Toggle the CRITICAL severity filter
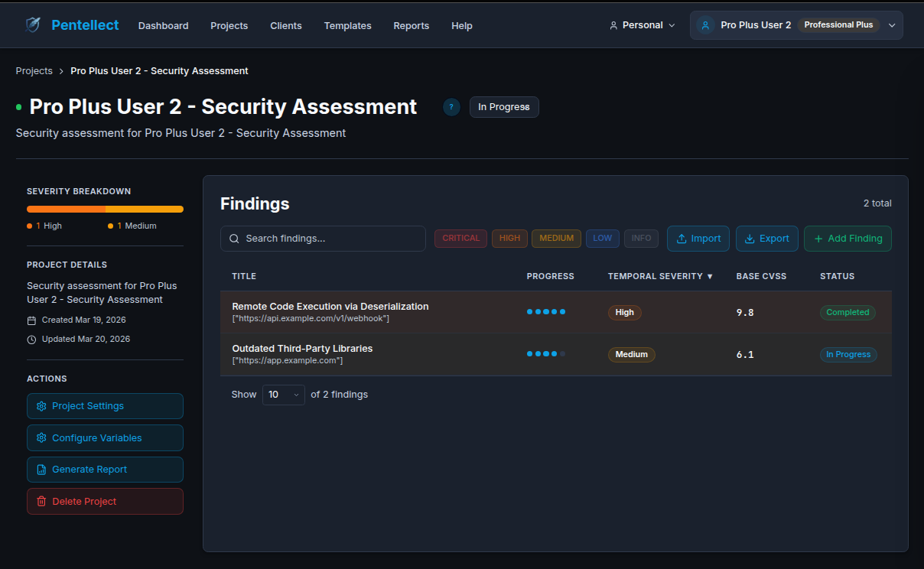The height and width of the screenshot is (569, 924). point(460,239)
